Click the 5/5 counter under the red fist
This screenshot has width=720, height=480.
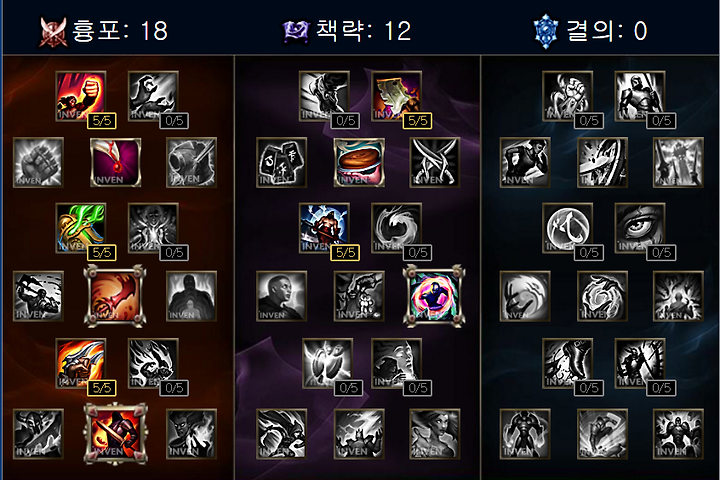click(x=101, y=121)
